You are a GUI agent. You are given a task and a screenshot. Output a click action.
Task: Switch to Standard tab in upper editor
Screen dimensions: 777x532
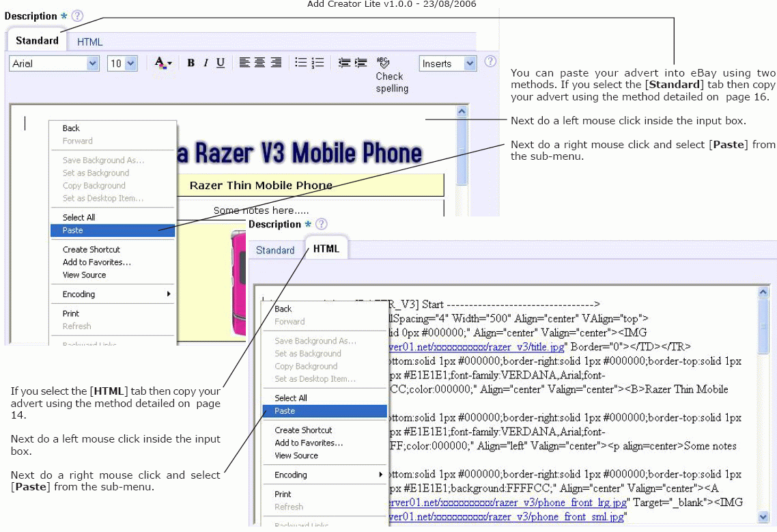37,41
